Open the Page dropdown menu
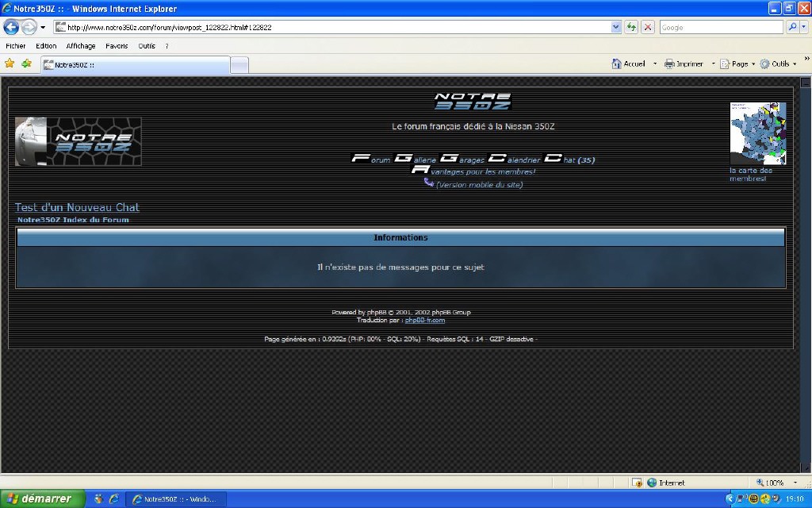This screenshot has height=508, width=812. 738,63
